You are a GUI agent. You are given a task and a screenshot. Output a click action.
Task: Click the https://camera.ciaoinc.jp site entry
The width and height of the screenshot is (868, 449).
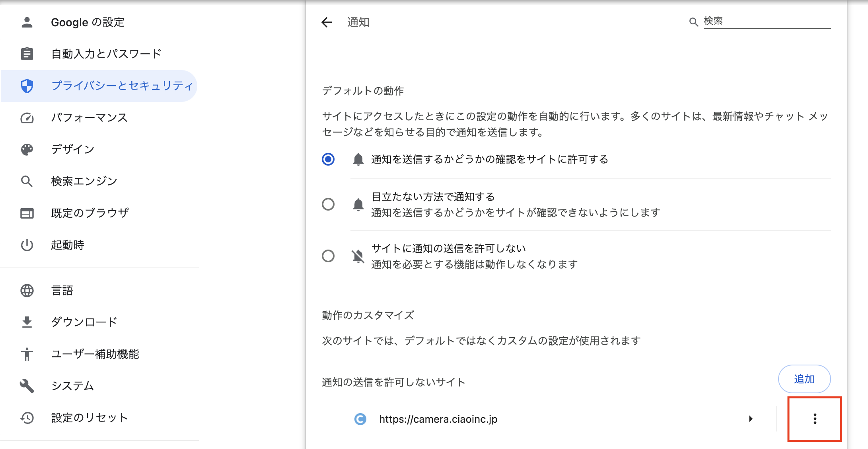(x=438, y=419)
